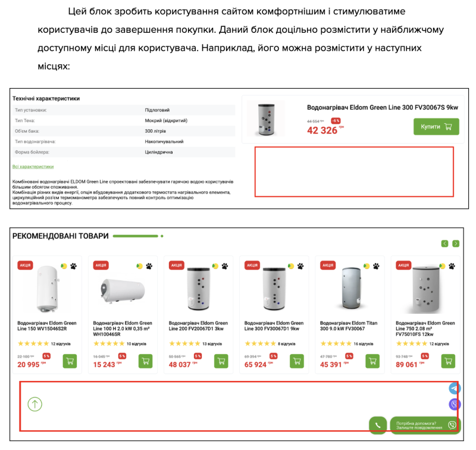Viewport: 476px width, 450px height.
Task: Open the Всі характеристики link
Action: (33, 167)
